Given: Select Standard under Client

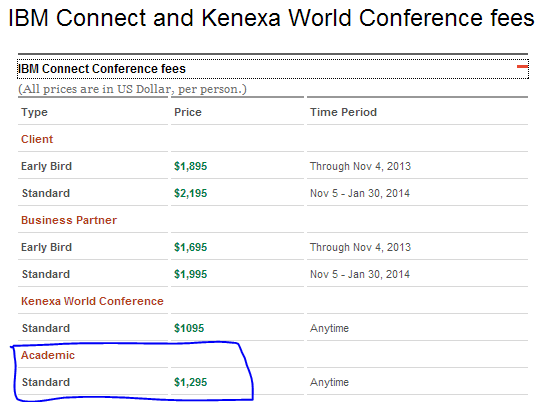Looking at the screenshot, I should tap(46, 193).
